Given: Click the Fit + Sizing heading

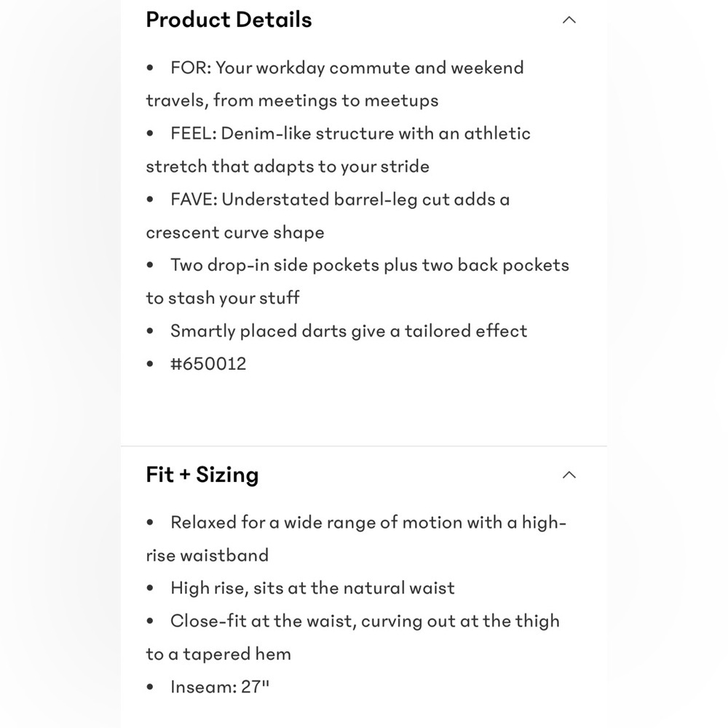Looking at the screenshot, I should pos(202,475).
